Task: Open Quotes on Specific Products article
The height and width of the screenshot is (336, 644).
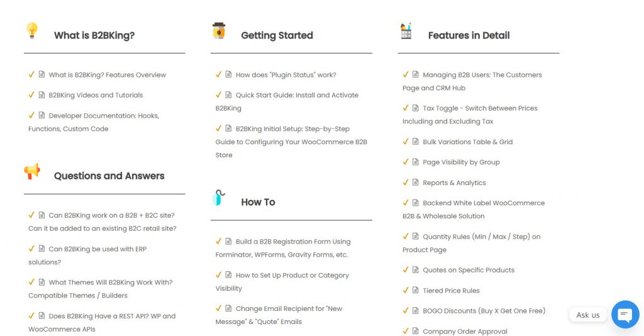Action: click(x=469, y=270)
